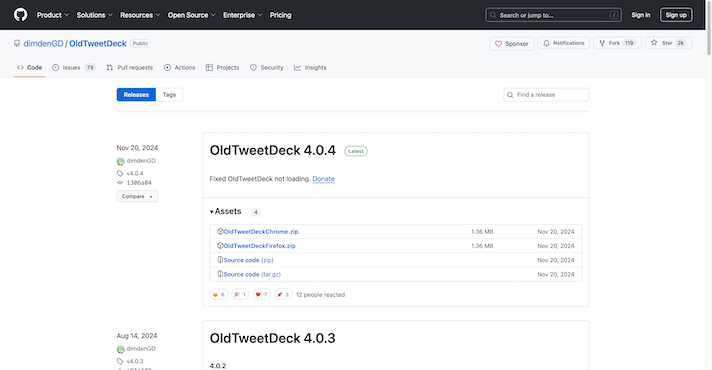Viewport: 712px width, 370px height.
Task: Click the package icon beside OldTweetDeckFirefox.zip
Action: coord(220,246)
